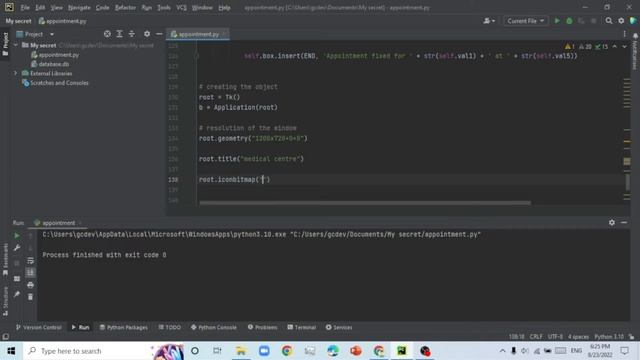Screen dimensions: 640x360
Task: Open the Python Packages tool window
Action: [124, 327]
